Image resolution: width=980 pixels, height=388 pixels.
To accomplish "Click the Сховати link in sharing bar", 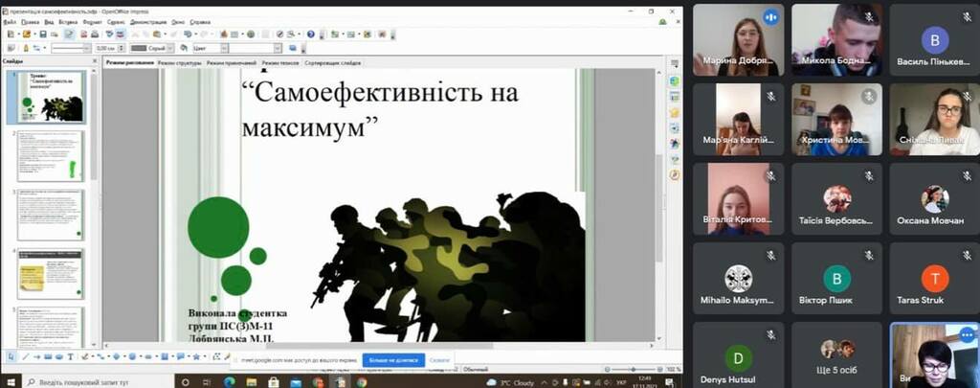I will pos(439,360).
